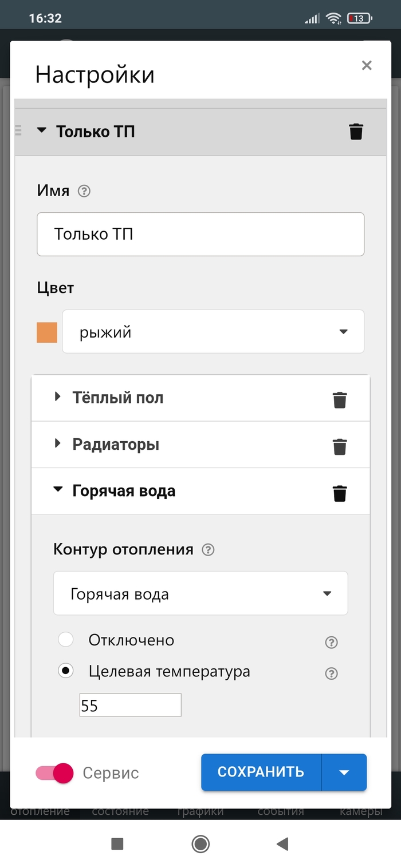Open the Горячая вода circuit dropdown
401x868 pixels.
[x=200, y=594]
